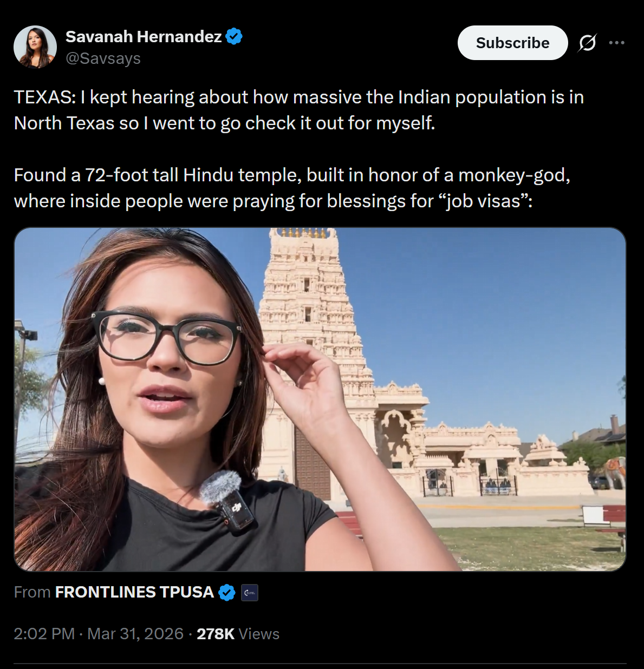Click the "From" label under the video
Screen dimensions: 644x669
tap(32, 592)
